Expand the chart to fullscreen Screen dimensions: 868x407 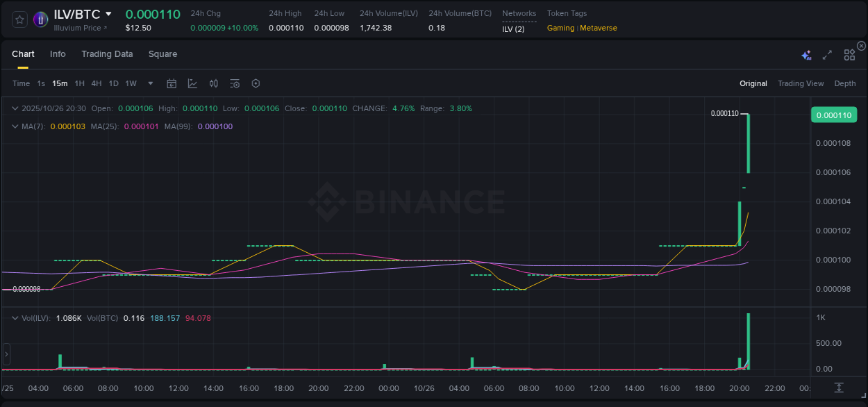pos(826,53)
